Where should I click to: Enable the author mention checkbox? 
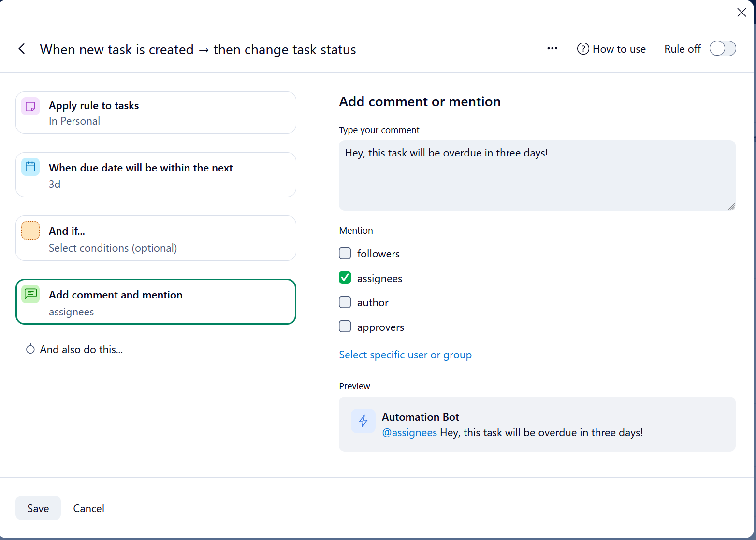pyautogui.click(x=345, y=302)
